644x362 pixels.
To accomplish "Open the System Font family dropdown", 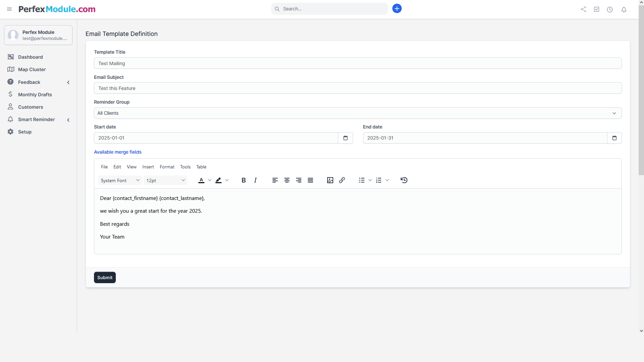I will 120,180.
